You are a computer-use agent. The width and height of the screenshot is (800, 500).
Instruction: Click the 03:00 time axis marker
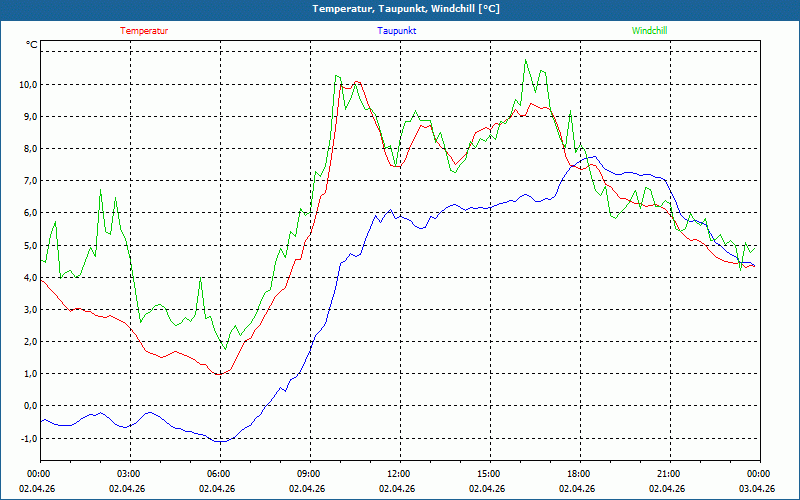(128, 474)
